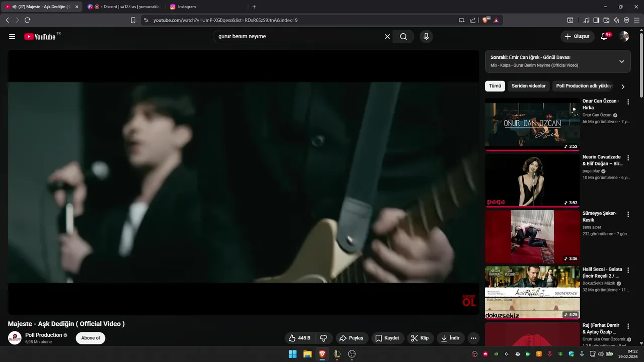The image size is (644, 362).
Task: Create a clip with Klip
Action: (x=420, y=338)
